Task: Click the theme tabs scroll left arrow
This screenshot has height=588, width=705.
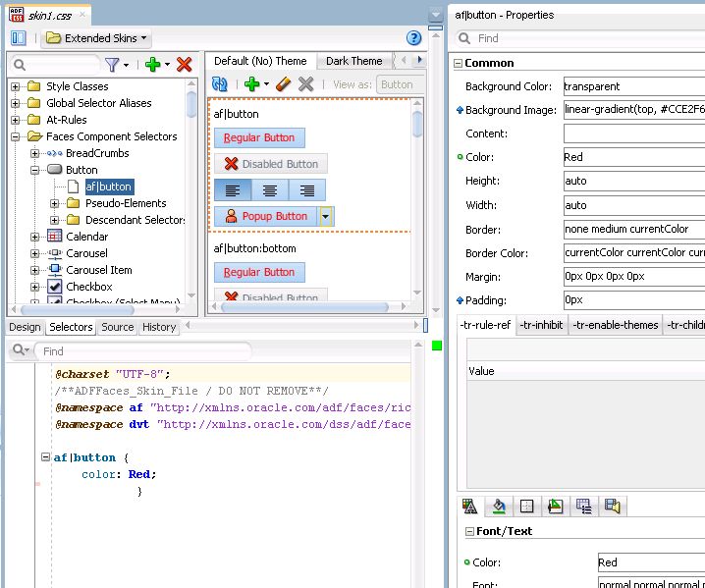Action: pos(404,60)
